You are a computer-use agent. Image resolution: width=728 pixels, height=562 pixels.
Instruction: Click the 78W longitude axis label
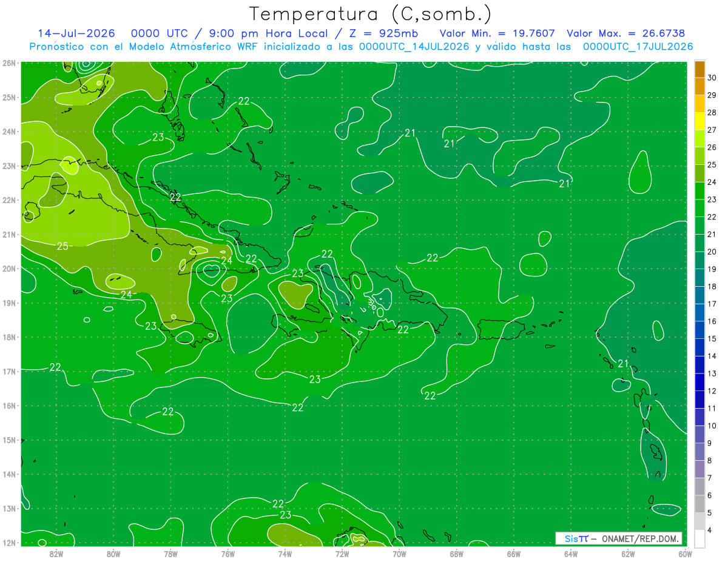pos(170,554)
